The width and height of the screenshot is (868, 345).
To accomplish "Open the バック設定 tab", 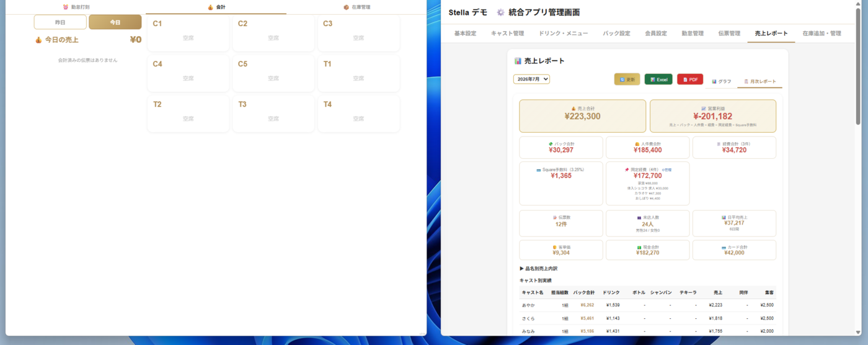I will [x=616, y=34].
